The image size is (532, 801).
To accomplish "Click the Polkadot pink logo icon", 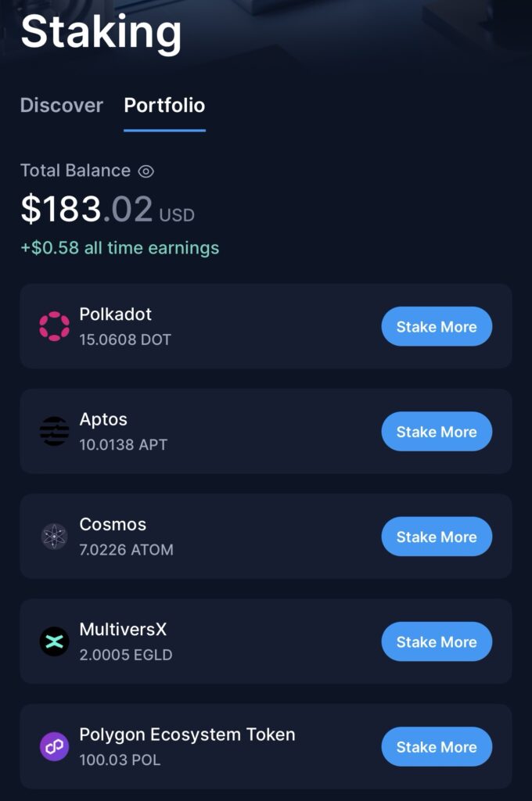I will click(54, 326).
